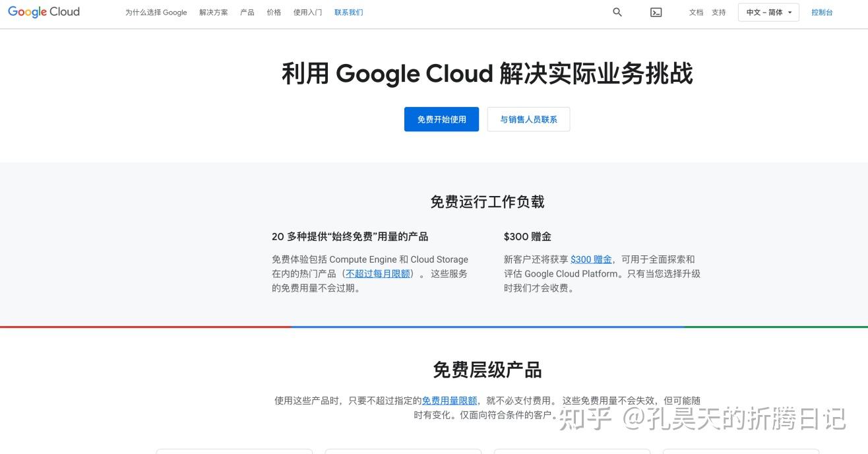
Task: Follow the 免费用量限额 link
Action: [449, 401]
